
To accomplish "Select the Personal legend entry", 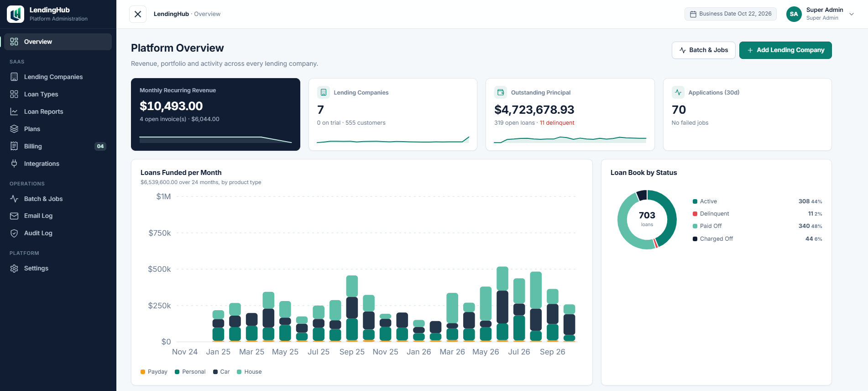I will coord(190,372).
